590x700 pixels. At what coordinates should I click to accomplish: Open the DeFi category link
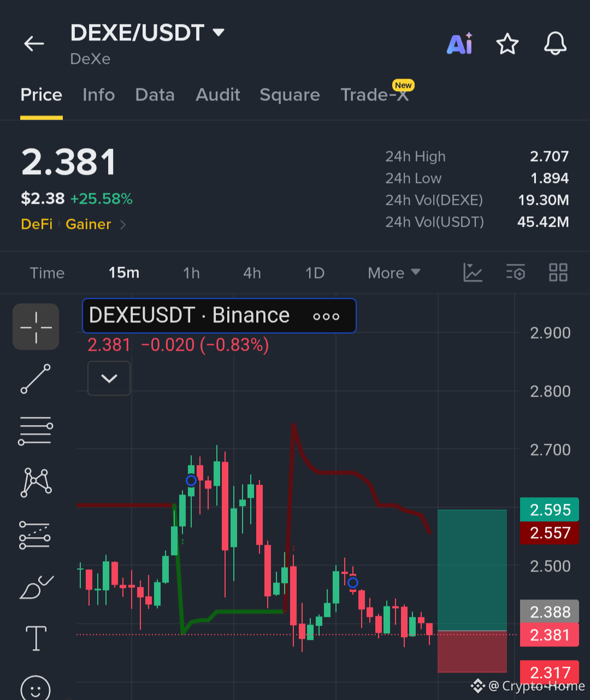point(37,224)
